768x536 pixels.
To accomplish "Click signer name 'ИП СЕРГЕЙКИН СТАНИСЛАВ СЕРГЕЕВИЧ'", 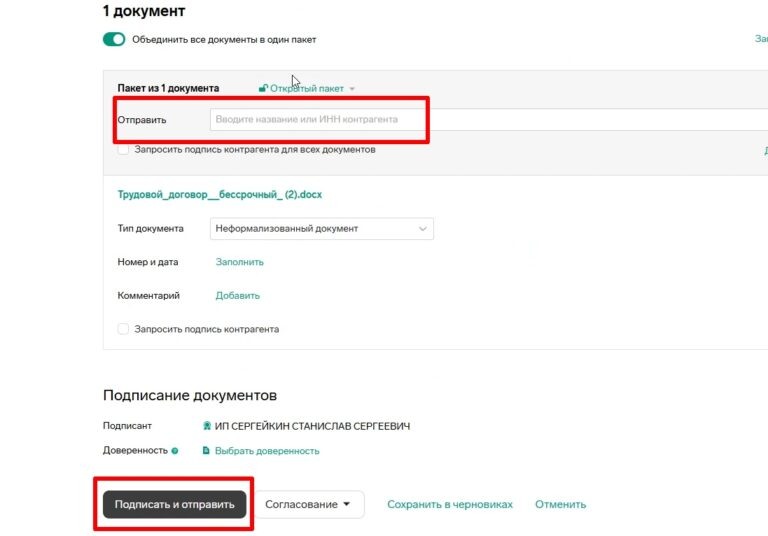I will pyautogui.click(x=312, y=426).
